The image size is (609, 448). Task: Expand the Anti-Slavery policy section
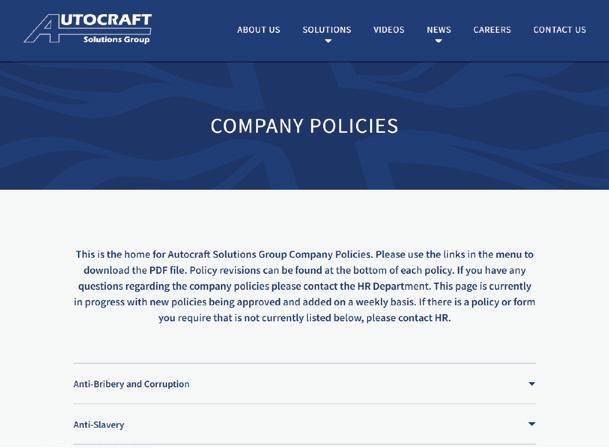(x=304, y=424)
